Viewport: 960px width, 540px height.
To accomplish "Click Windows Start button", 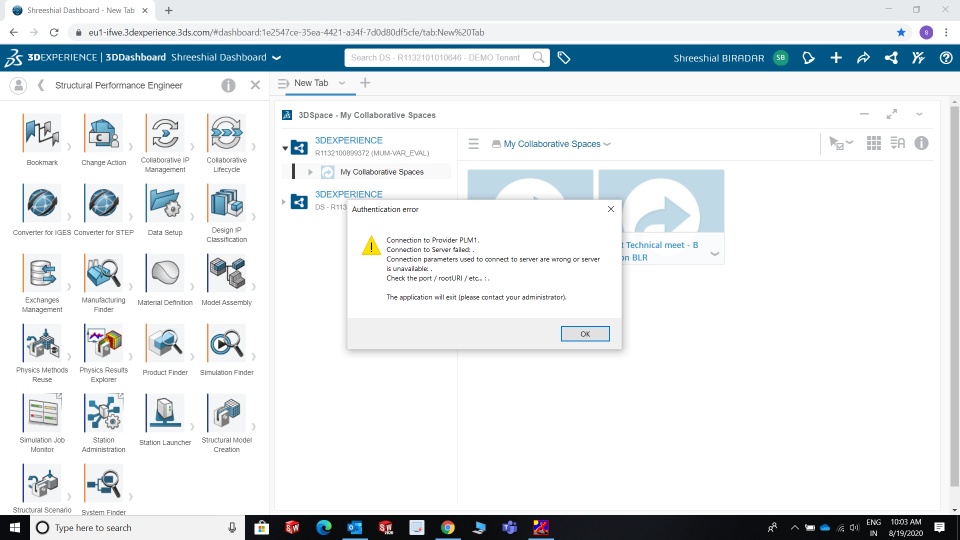I will pos(15,527).
